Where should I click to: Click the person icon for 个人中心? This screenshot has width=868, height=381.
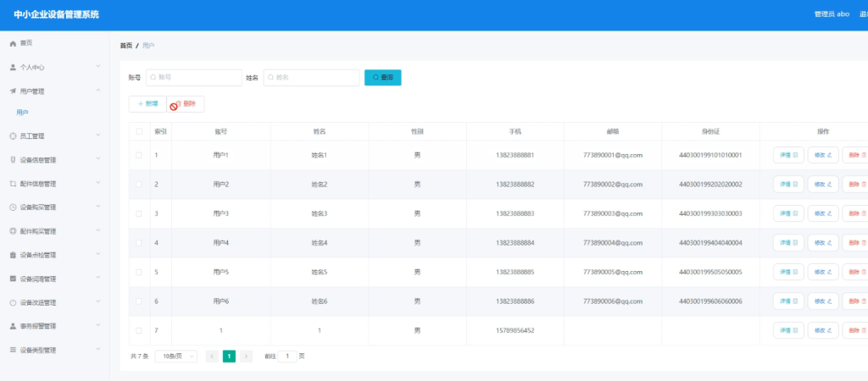tap(13, 67)
